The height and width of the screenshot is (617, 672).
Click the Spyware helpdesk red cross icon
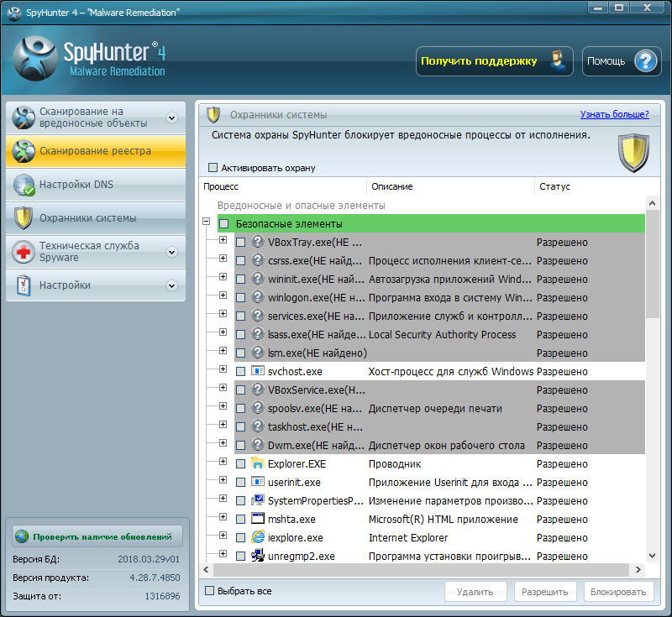pos(24,252)
